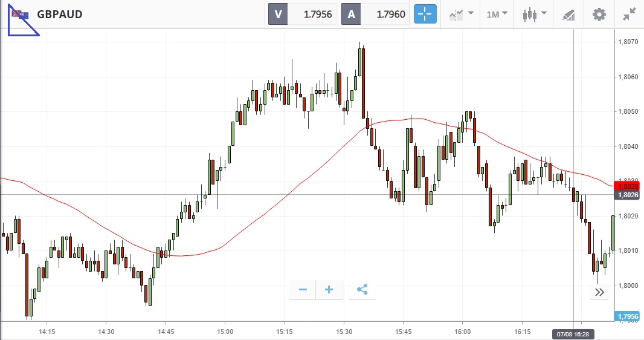The width and height of the screenshot is (644, 340).
Task: Share the chart using share icon
Action: pos(362,290)
